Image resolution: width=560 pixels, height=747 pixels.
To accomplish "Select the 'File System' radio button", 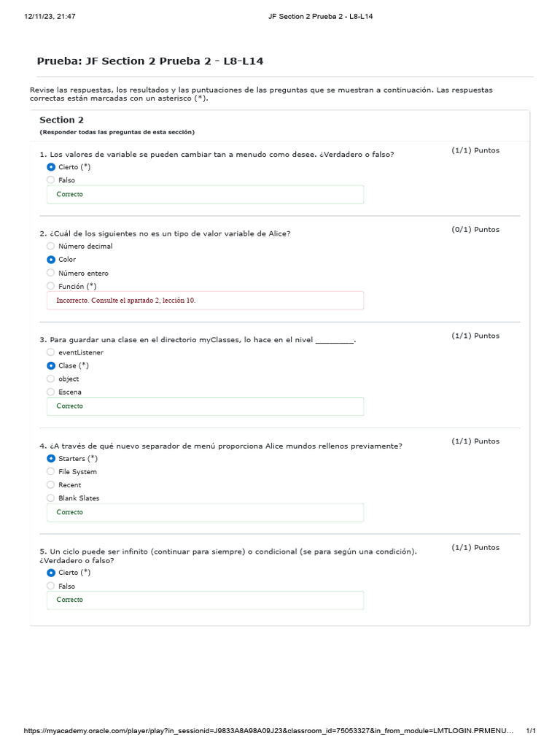I will pos(51,472).
